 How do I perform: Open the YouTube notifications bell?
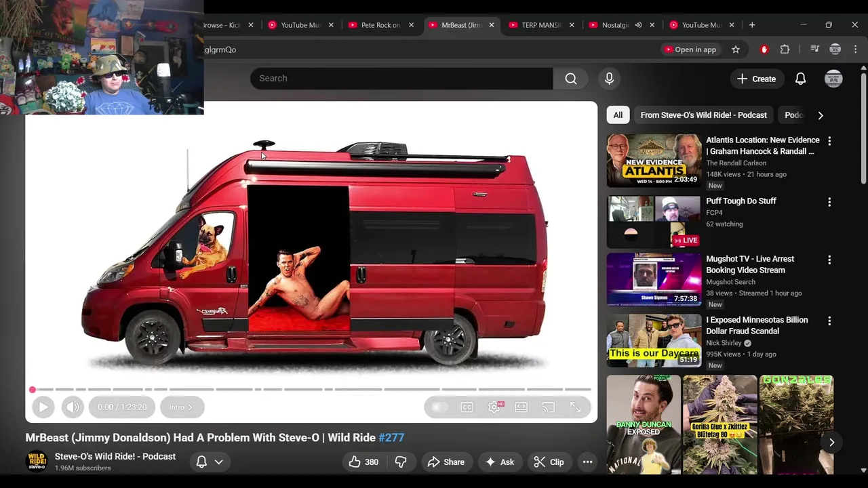coord(801,79)
